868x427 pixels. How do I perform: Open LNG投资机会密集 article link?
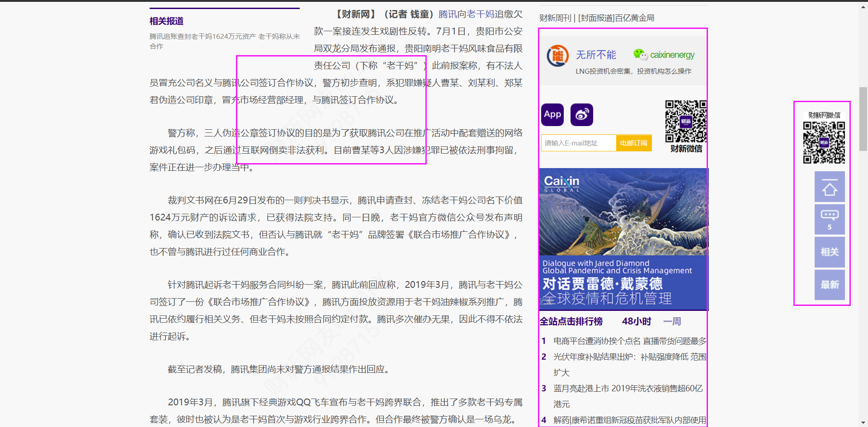pos(633,71)
